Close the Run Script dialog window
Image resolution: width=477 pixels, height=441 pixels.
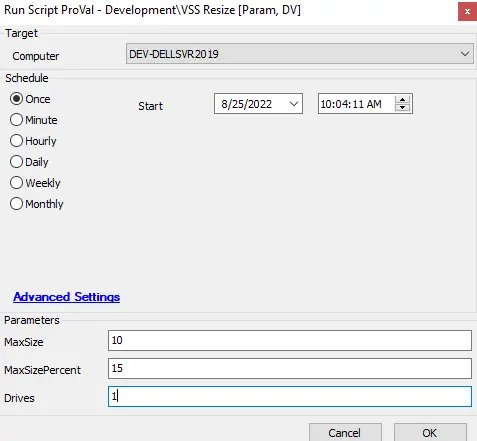pos(467,12)
